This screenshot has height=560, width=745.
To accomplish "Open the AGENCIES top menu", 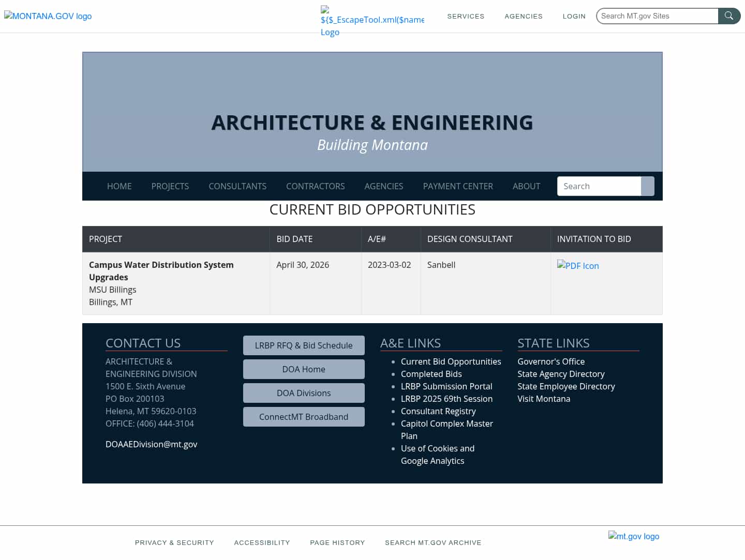I will tap(524, 16).
